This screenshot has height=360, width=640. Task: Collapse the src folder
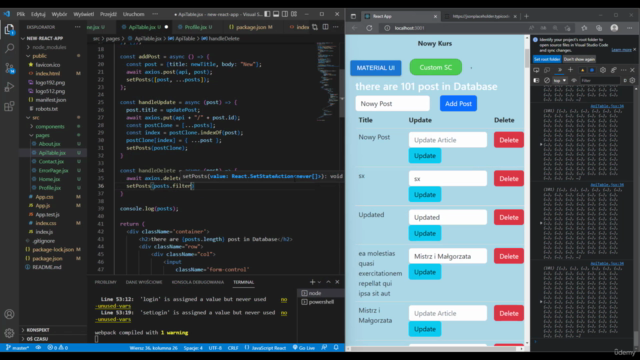[36, 118]
